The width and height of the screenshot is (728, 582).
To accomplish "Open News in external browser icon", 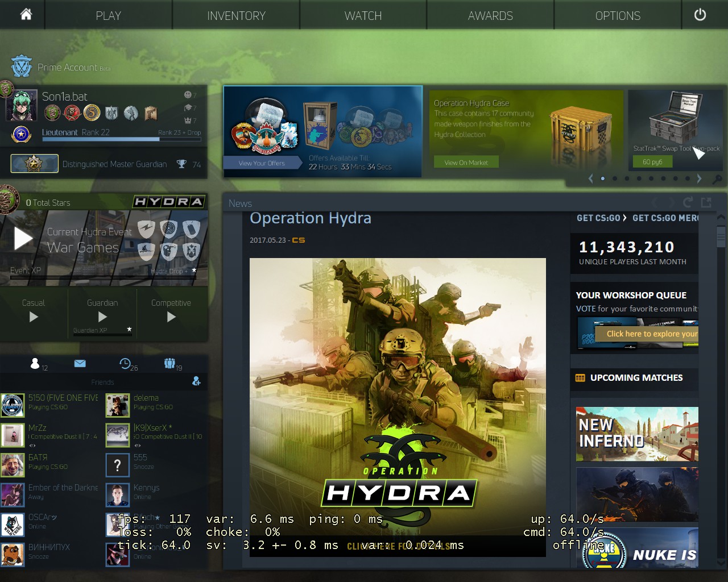I will tap(706, 202).
